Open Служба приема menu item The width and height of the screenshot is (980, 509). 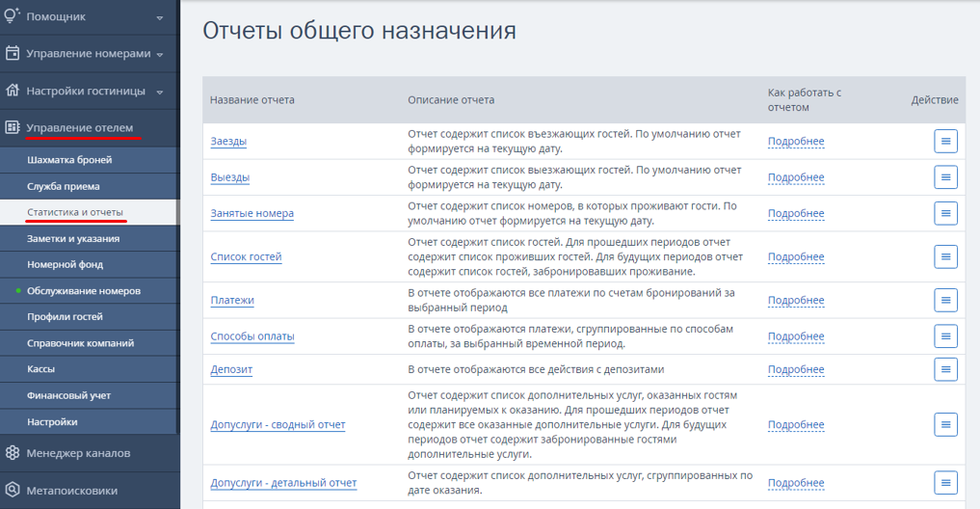[x=90, y=186]
